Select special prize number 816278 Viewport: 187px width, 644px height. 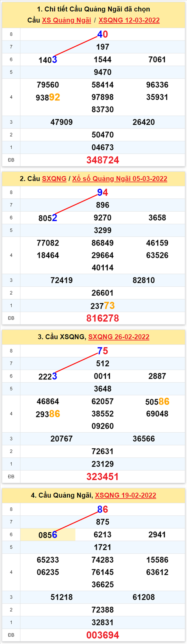[x=102, y=318]
